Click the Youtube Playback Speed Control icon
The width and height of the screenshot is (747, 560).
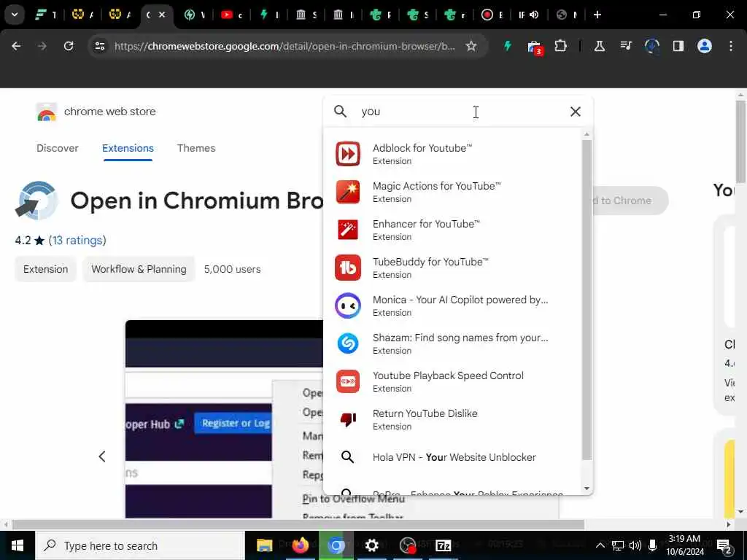click(348, 381)
